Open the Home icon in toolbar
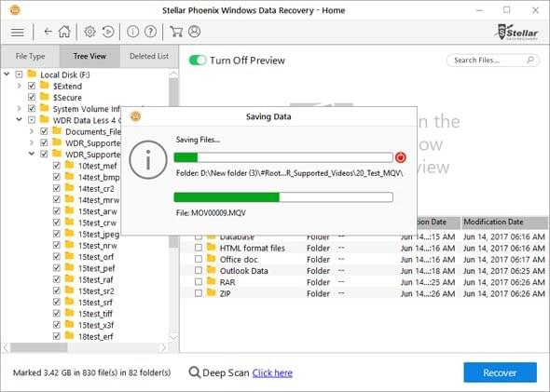This screenshot has width=550, height=392. 64,32
